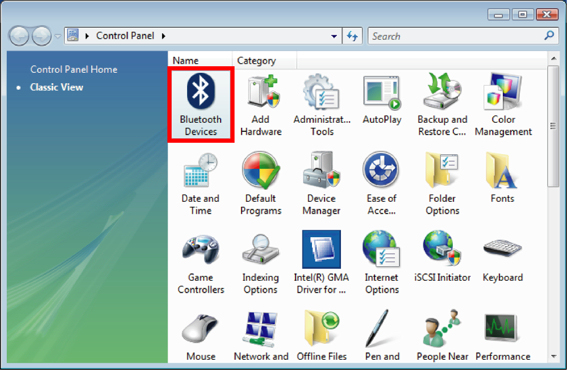Click the search magnifier icon
This screenshot has height=370, width=567.
pyautogui.click(x=549, y=35)
